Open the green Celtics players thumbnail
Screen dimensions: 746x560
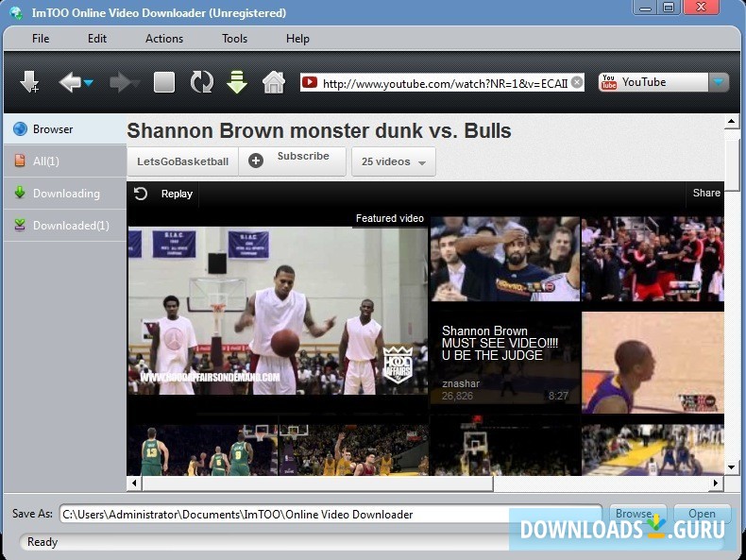202,450
